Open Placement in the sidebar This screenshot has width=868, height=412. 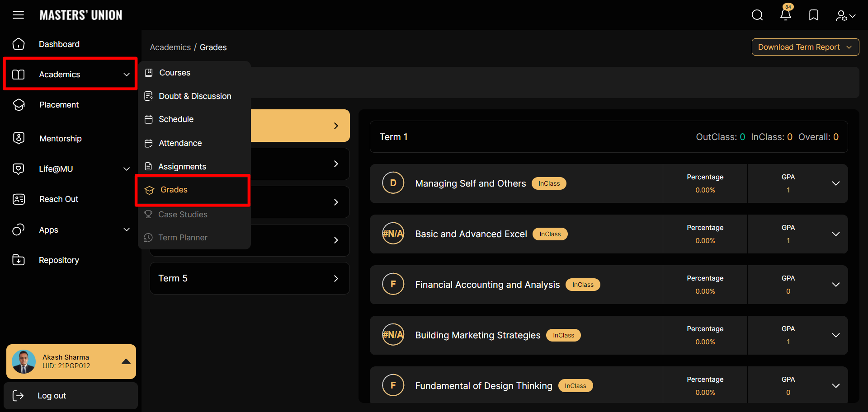click(59, 105)
